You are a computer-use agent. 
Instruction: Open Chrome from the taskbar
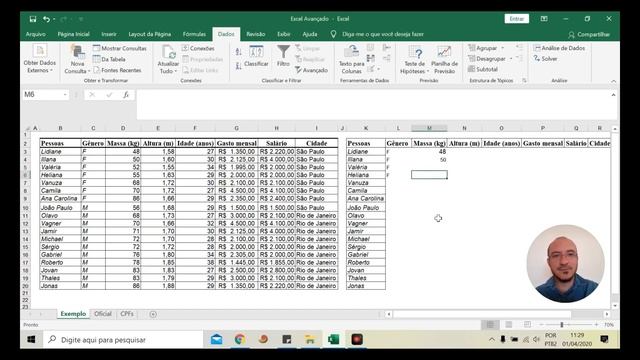tap(240, 340)
